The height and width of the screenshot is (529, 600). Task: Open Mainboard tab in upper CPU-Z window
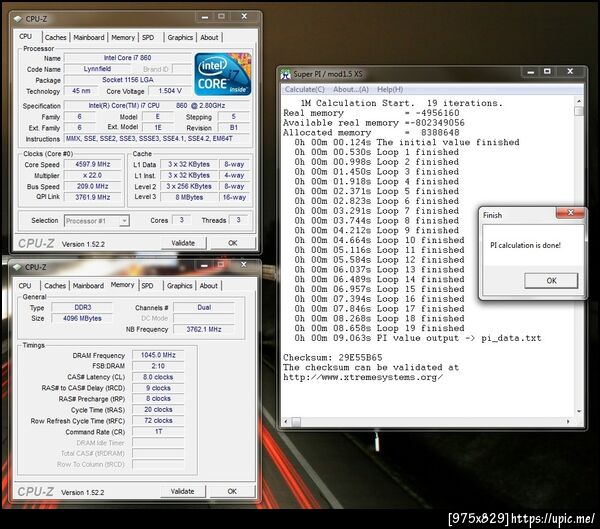pos(89,38)
